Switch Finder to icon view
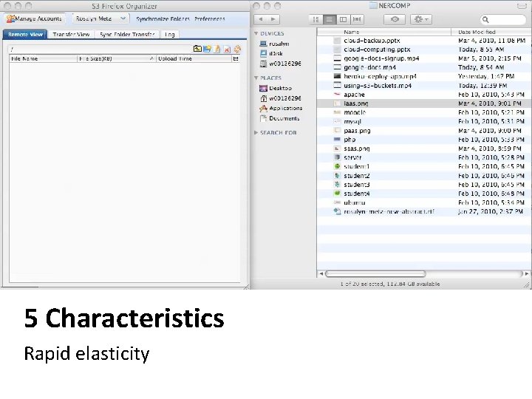532x399 pixels. 316,19
